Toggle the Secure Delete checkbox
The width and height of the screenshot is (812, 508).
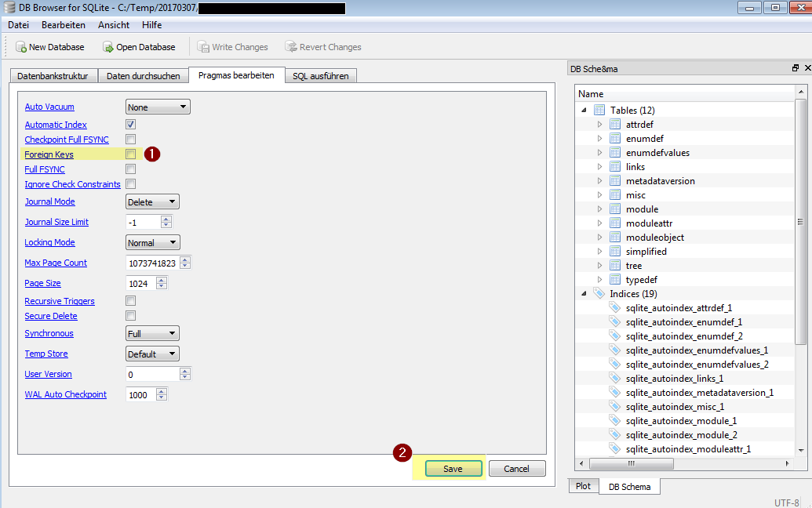point(131,316)
